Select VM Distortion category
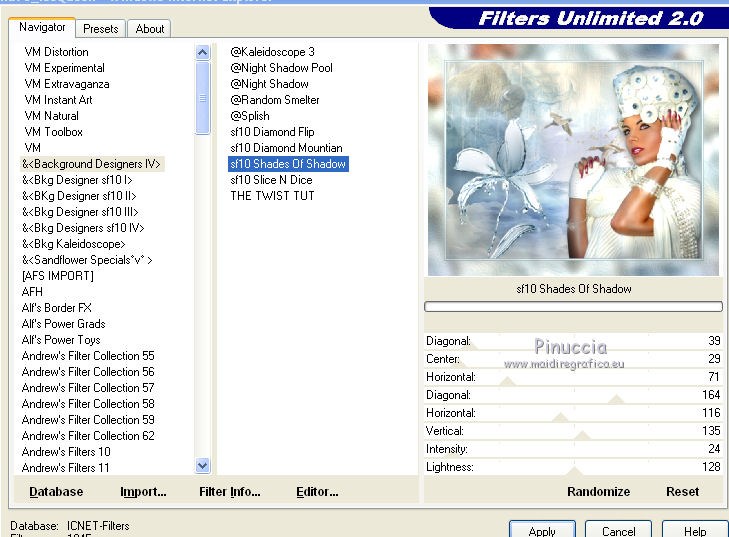The width and height of the screenshot is (729, 537). point(56,52)
